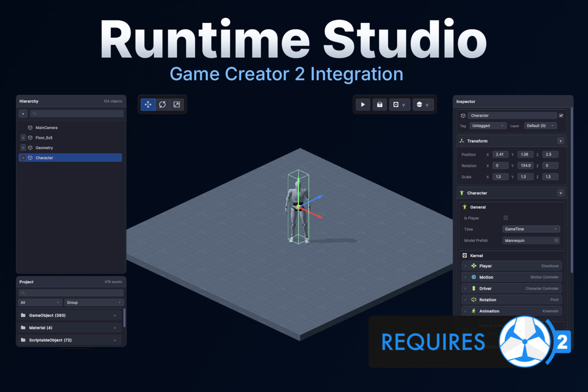Click the object name field in Inspector
588x392 pixels.
tap(512, 116)
